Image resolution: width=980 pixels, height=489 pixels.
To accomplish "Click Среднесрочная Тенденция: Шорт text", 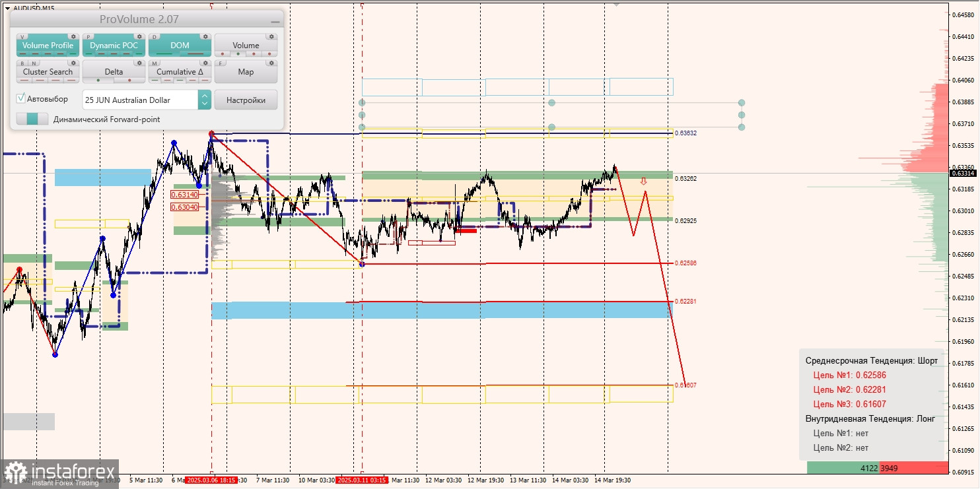I will 871,360.
